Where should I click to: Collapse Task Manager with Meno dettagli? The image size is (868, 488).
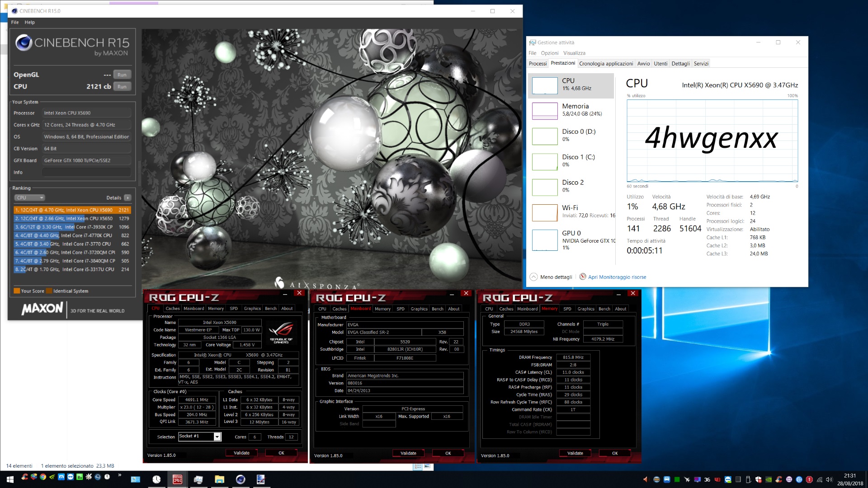point(551,277)
